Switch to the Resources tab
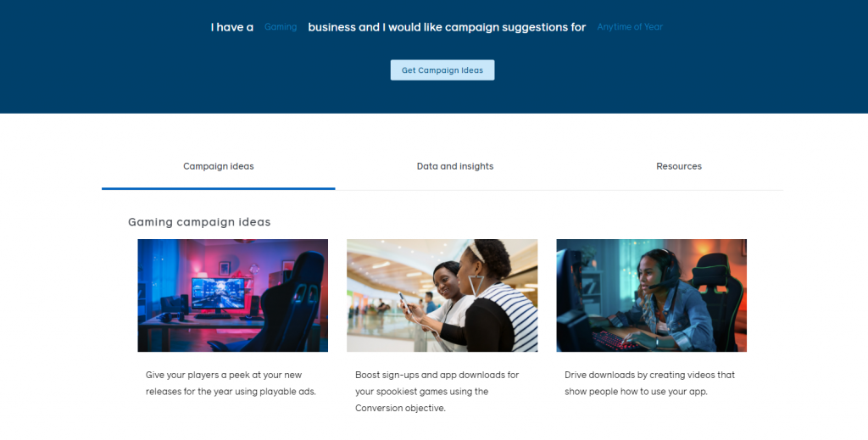The image size is (868, 440). 679,166
